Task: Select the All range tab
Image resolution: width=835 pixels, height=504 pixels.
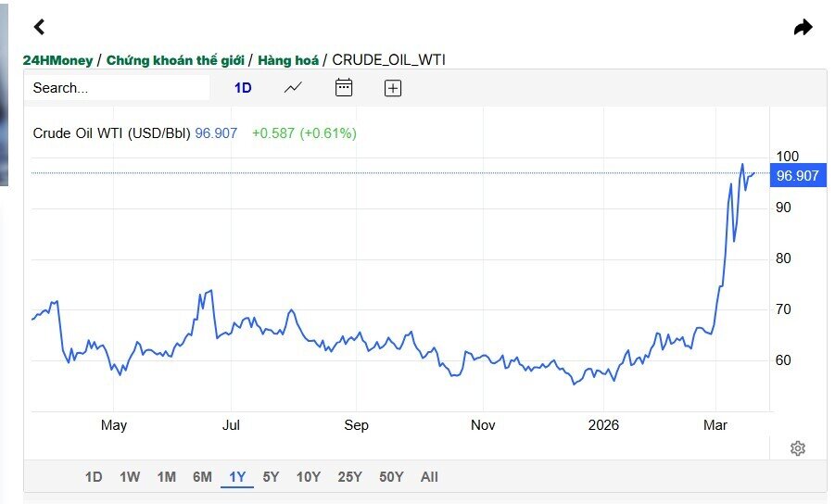Action: [x=429, y=477]
